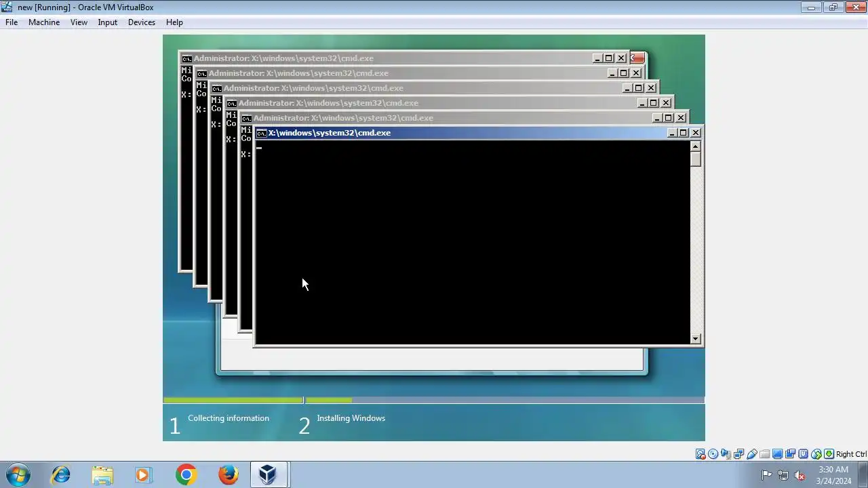
Task: Launch Internet Explorer from the taskbar
Action: tap(60, 474)
